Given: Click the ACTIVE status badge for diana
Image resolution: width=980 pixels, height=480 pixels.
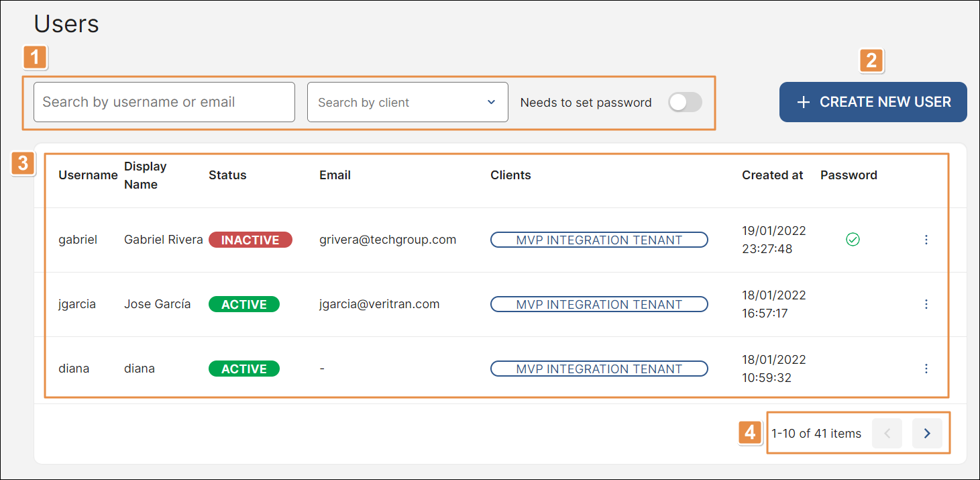Looking at the screenshot, I should coord(244,369).
